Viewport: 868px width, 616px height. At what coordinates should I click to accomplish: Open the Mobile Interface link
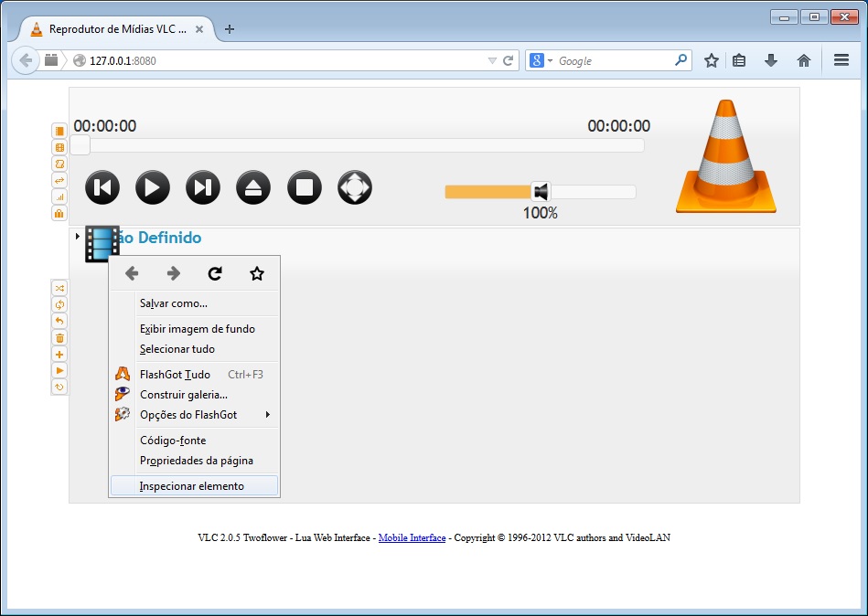tap(412, 537)
